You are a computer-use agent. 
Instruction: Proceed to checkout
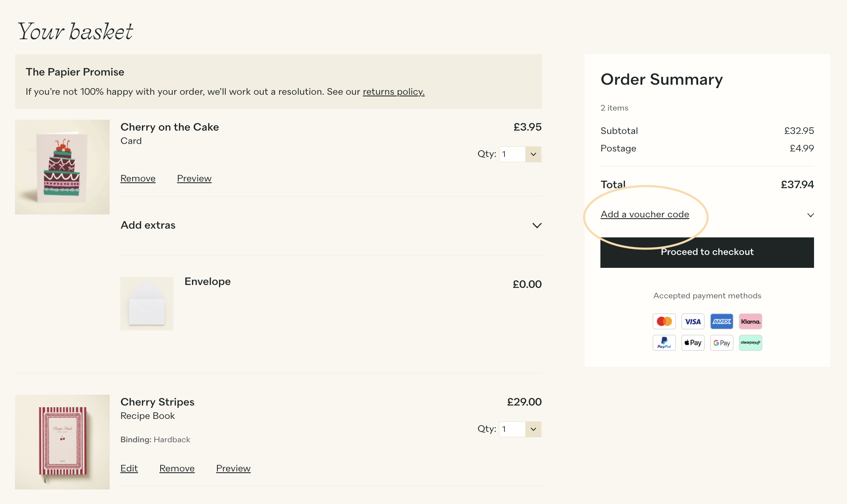(x=707, y=252)
